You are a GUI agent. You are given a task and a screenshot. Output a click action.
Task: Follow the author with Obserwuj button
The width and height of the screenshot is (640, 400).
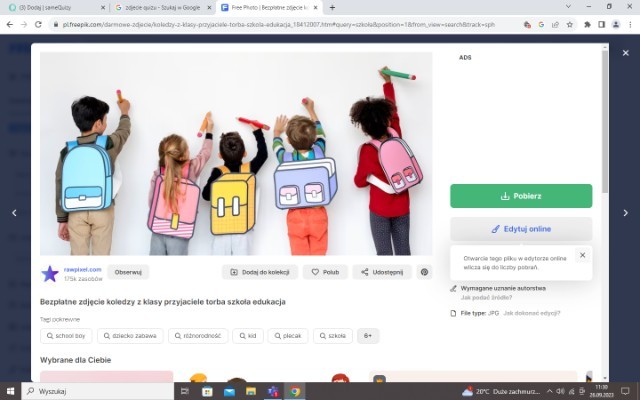pos(128,272)
